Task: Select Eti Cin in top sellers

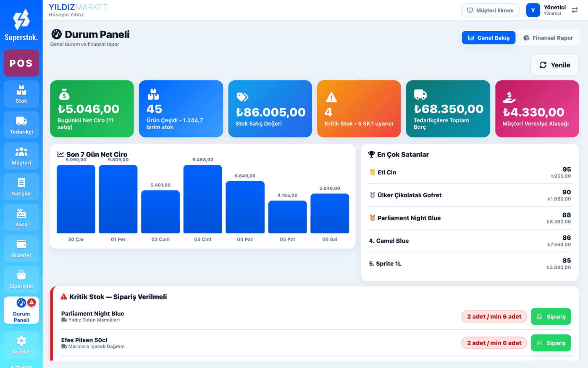Action: 470,172
